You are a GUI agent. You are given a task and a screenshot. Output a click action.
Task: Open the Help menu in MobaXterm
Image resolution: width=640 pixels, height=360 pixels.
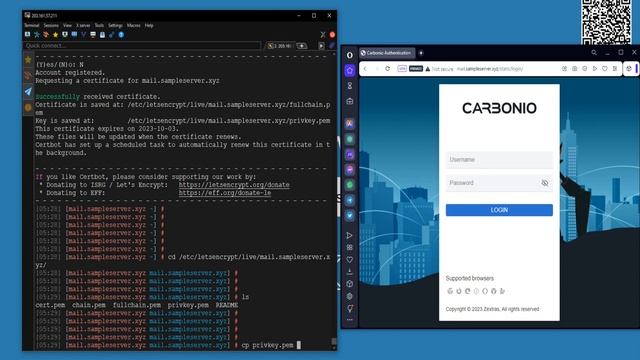coord(149,25)
